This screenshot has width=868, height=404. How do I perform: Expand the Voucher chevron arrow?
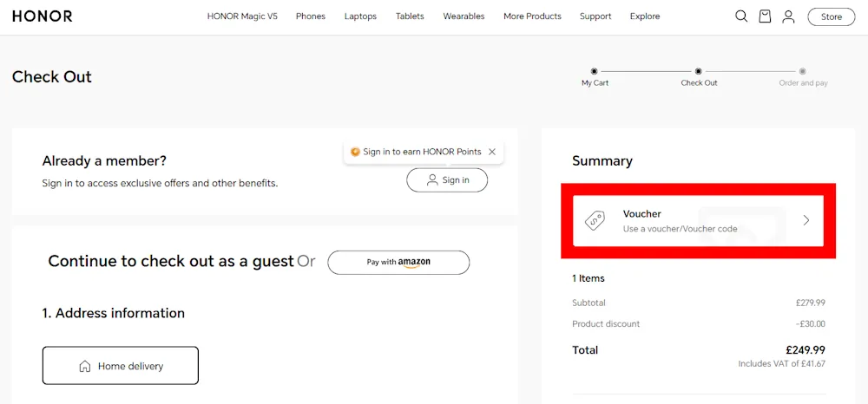tap(806, 220)
